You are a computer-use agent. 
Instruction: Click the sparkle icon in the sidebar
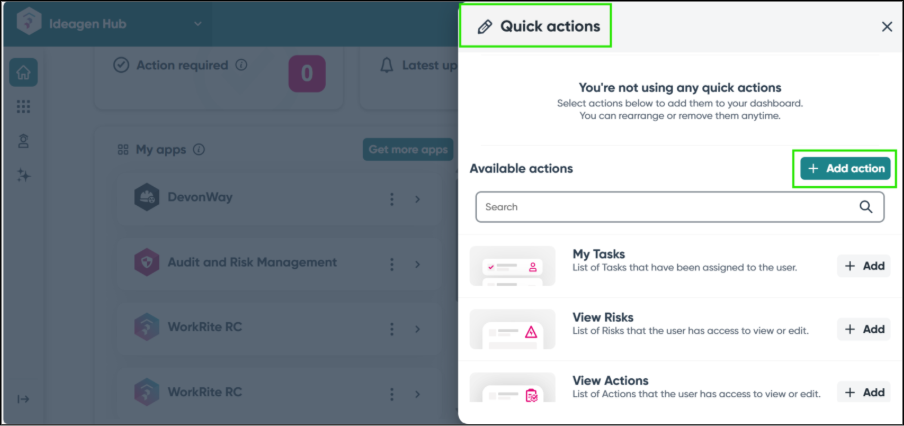click(24, 175)
